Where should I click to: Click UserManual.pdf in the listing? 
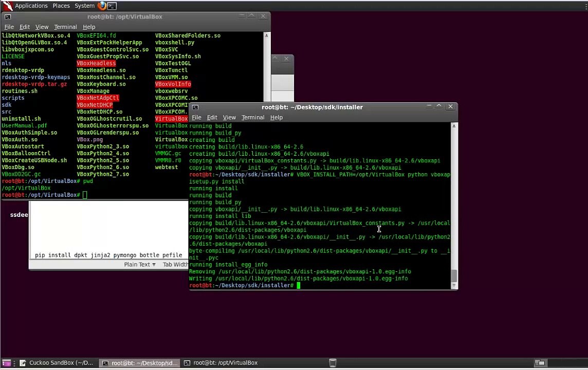coord(24,125)
